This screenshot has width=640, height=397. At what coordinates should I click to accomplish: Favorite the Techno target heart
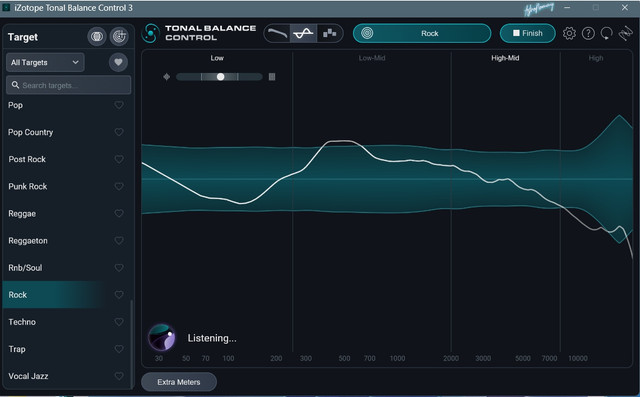click(119, 322)
